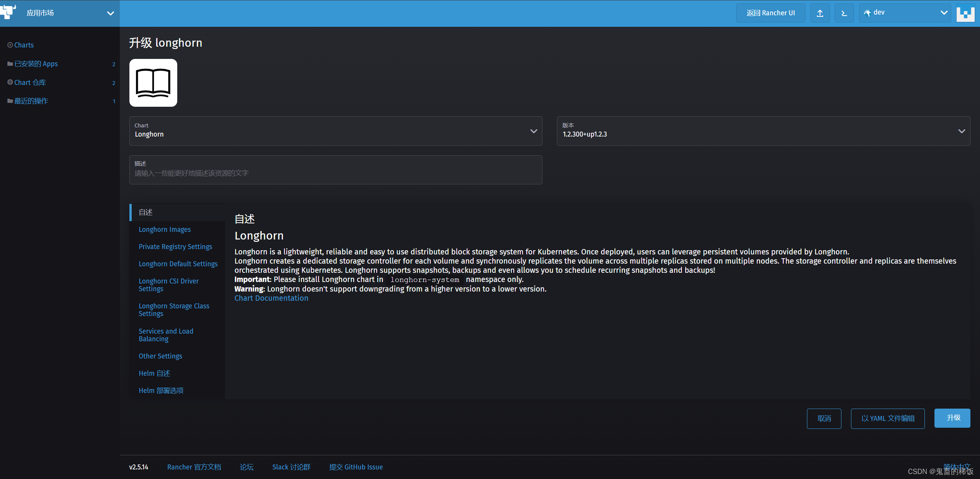
Task: Switch to Private Registry Settings tab
Action: pos(175,247)
